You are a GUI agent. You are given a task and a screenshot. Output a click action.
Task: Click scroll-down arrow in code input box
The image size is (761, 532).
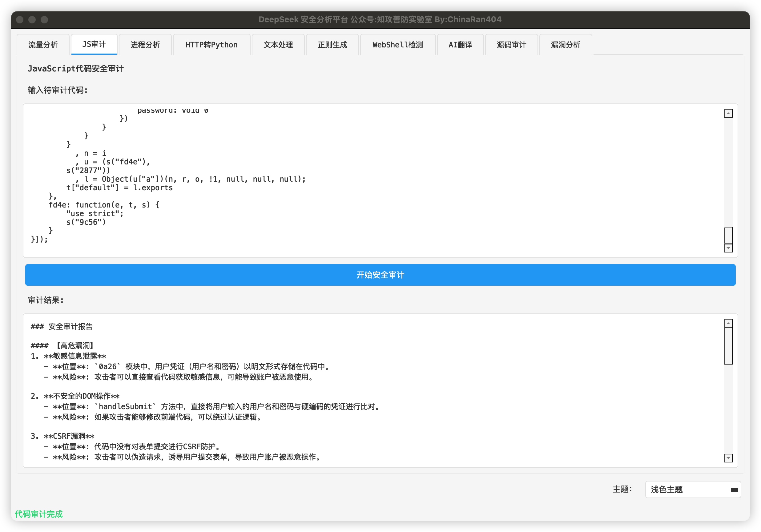pos(728,248)
